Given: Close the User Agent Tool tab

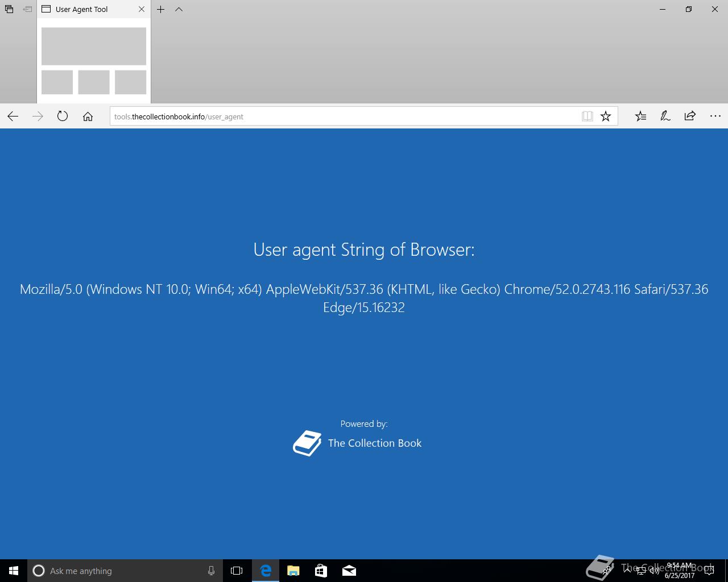Looking at the screenshot, I should [142, 9].
